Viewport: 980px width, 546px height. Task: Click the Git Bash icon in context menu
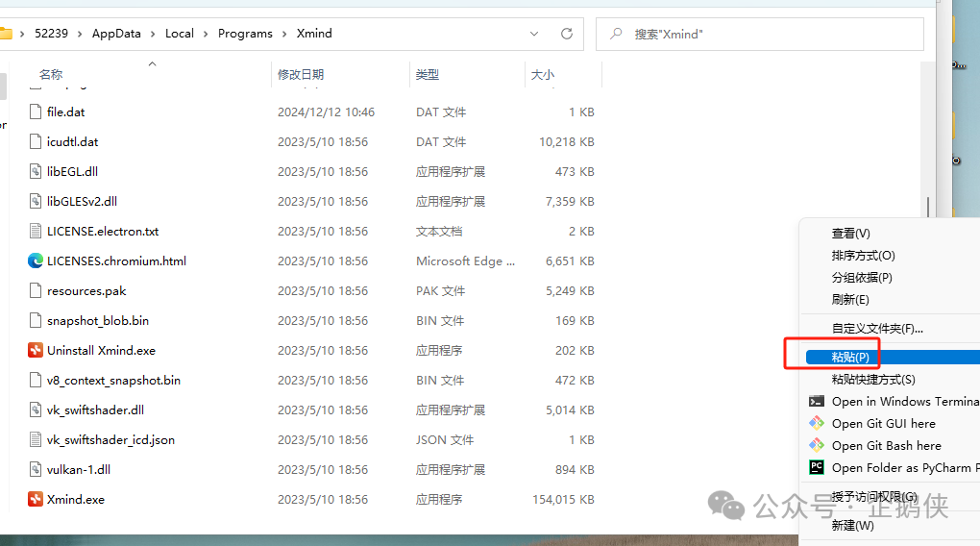817,446
